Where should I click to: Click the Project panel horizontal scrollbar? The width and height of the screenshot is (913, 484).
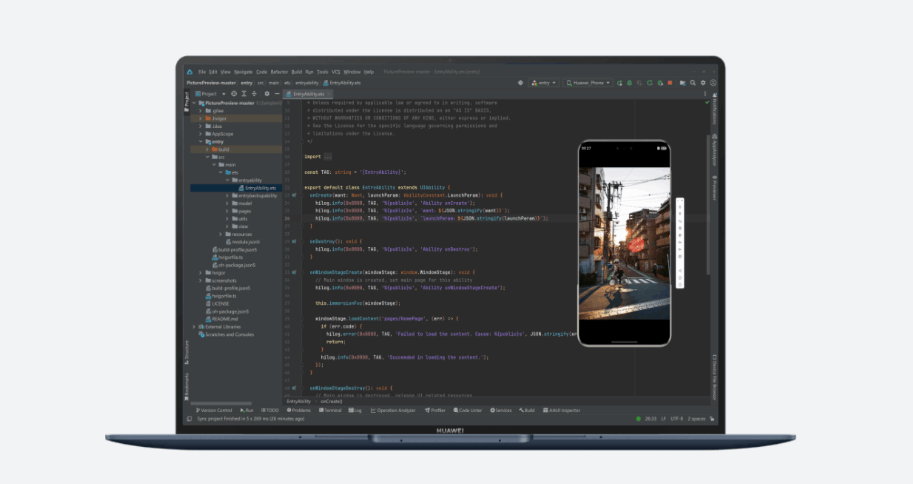[221, 403]
